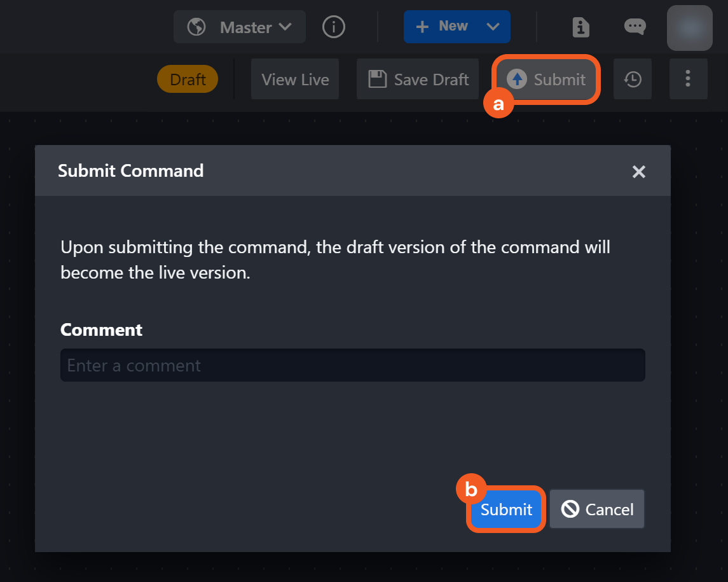Close the Submit Command dialog with X

tap(639, 171)
